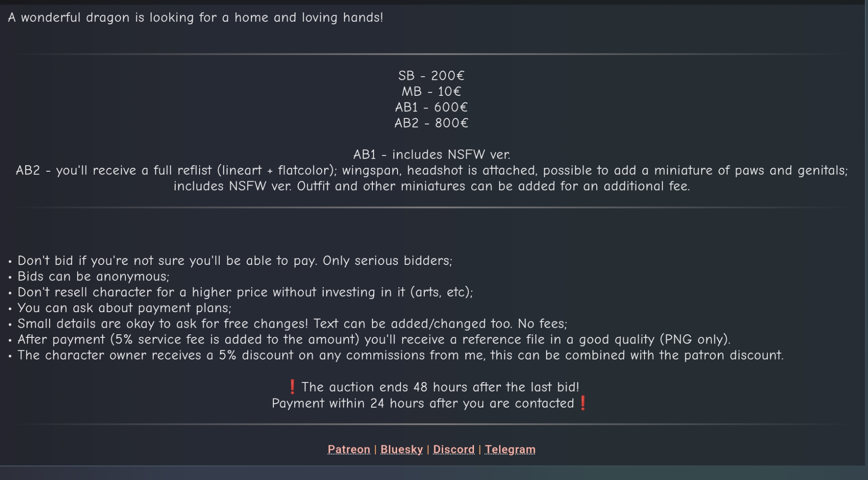Click the red exclamation mark before 'The auction ends'
Image resolution: width=868 pixels, height=480 pixels.
point(292,386)
